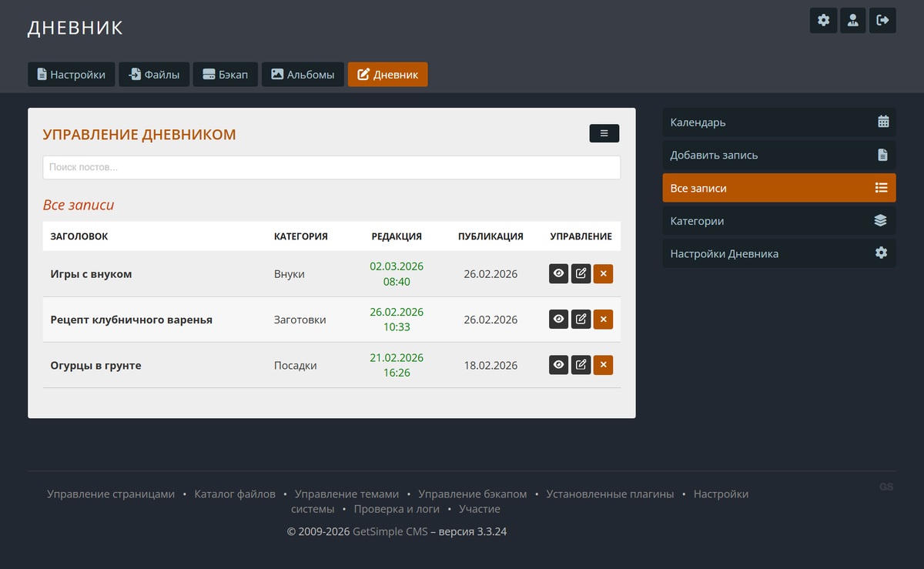
Task: Edit the post 'Рецепт клубничного варенья'
Action: 581,319
